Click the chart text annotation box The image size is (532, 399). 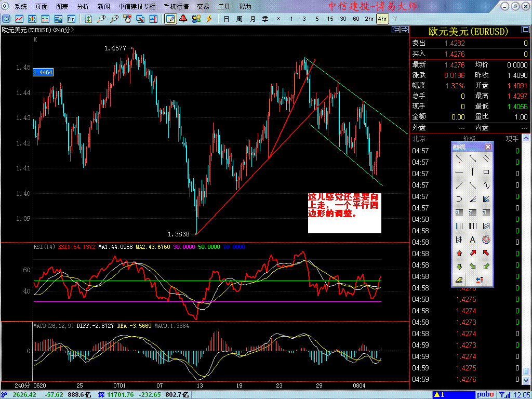[x=345, y=212]
